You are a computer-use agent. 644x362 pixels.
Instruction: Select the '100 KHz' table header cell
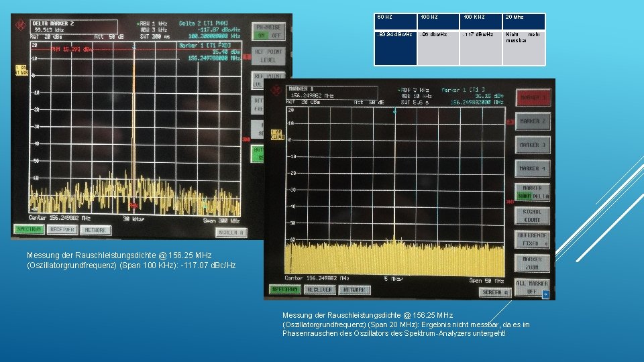coord(481,21)
